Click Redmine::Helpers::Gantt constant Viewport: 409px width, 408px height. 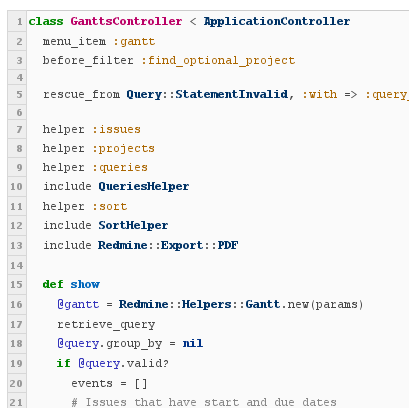pyautogui.click(x=200, y=304)
